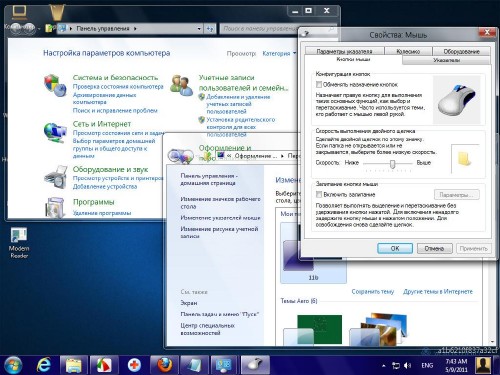Open Programs category icon
Screen dimensions: 500x375
click(55, 207)
